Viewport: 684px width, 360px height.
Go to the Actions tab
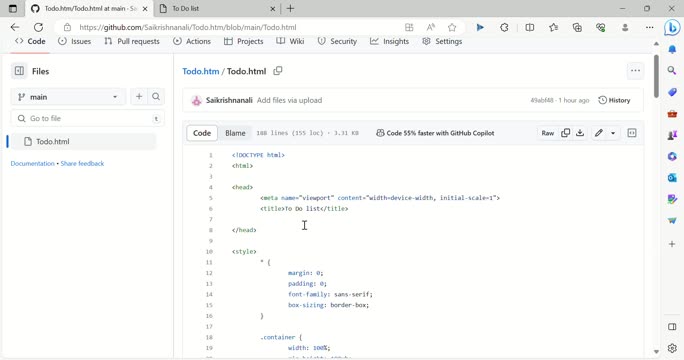192,41
